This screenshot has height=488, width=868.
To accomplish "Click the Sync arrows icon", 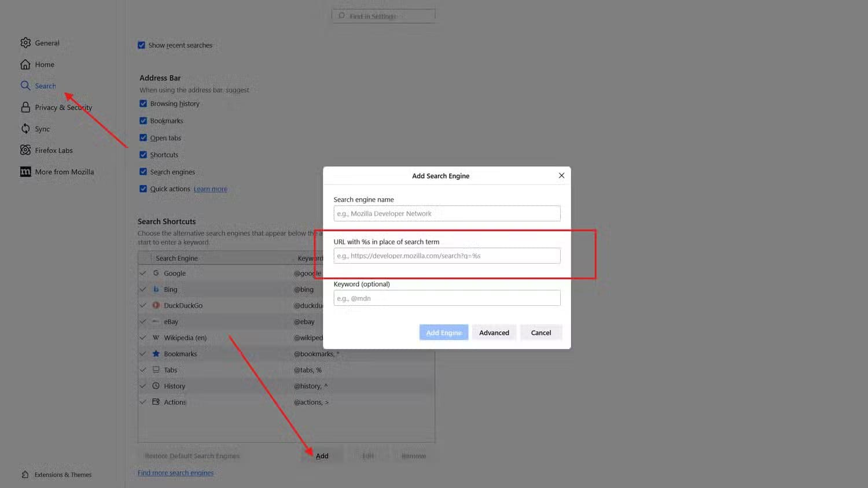I will (x=25, y=128).
